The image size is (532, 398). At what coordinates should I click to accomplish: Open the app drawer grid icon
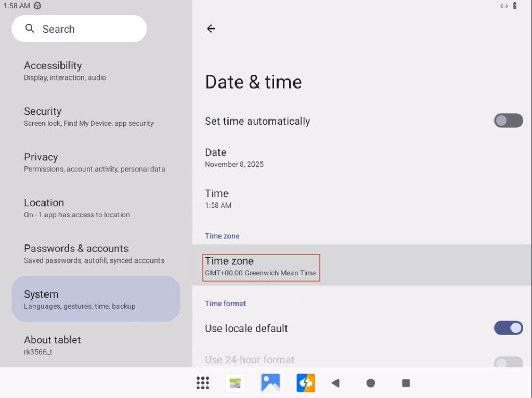[x=203, y=383]
